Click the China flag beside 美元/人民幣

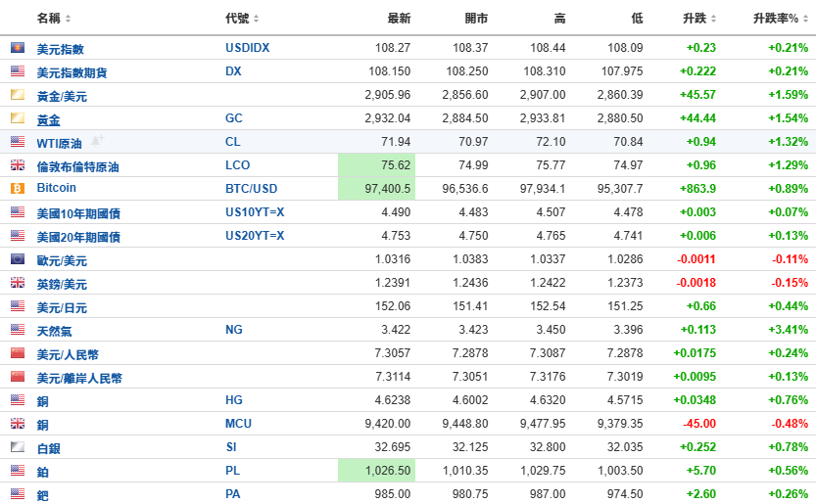point(18,352)
